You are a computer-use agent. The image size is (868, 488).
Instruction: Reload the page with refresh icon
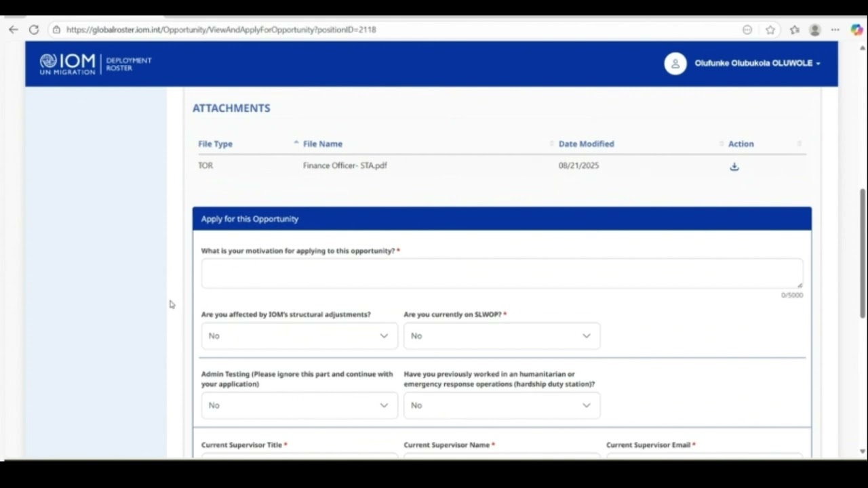pos(34,30)
